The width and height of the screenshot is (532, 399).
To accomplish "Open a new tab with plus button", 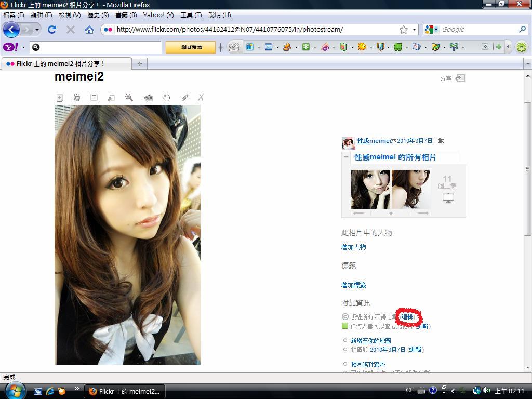I will [139, 63].
